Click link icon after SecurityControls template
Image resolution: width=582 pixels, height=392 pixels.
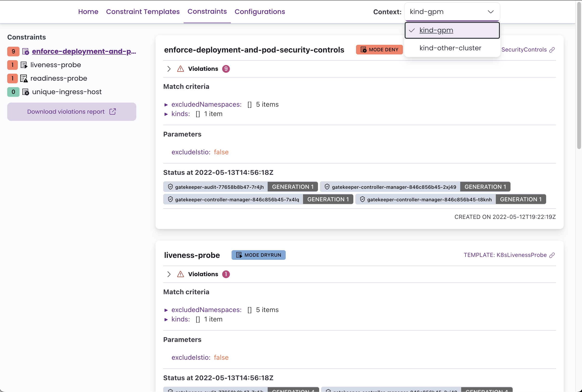click(x=552, y=50)
